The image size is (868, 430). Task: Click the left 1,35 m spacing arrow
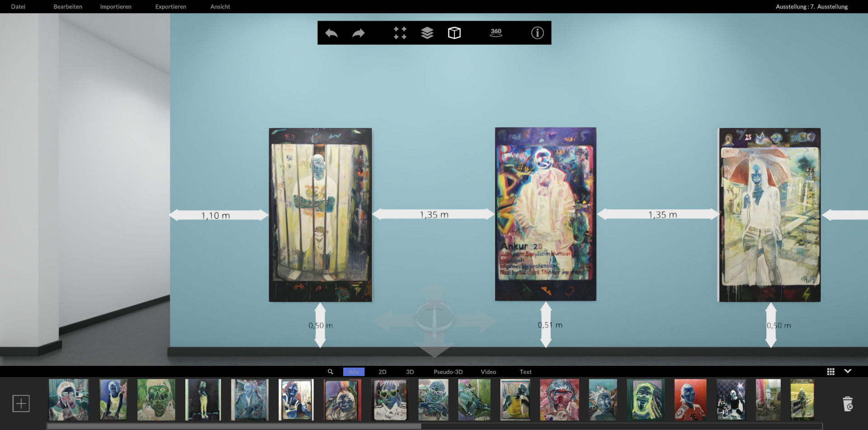coord(433,214)
